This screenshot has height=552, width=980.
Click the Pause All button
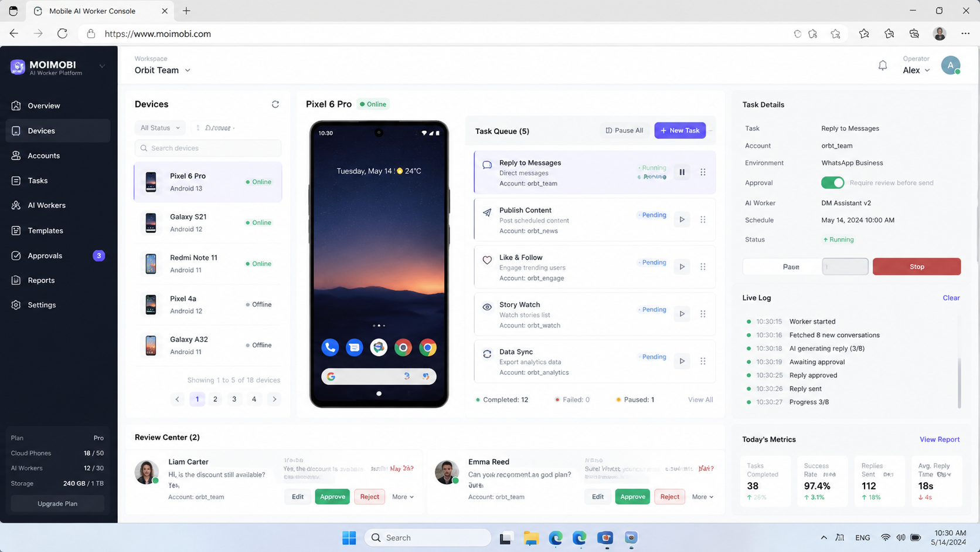coord(624,131)
